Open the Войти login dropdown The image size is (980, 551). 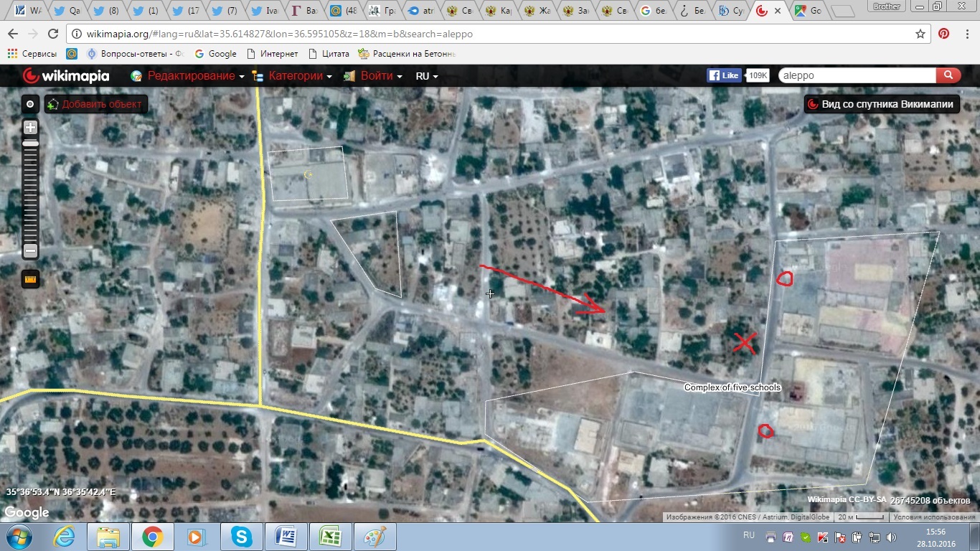(377, 76)
